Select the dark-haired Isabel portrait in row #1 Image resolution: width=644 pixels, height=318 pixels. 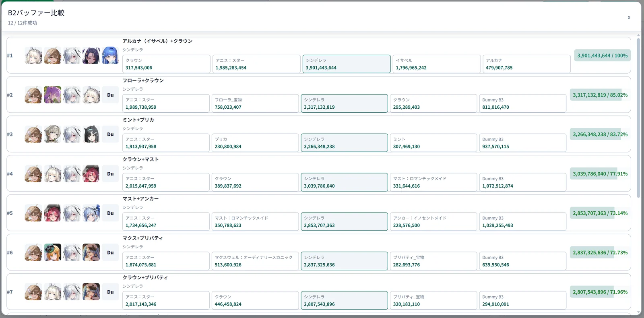(91, 56)
